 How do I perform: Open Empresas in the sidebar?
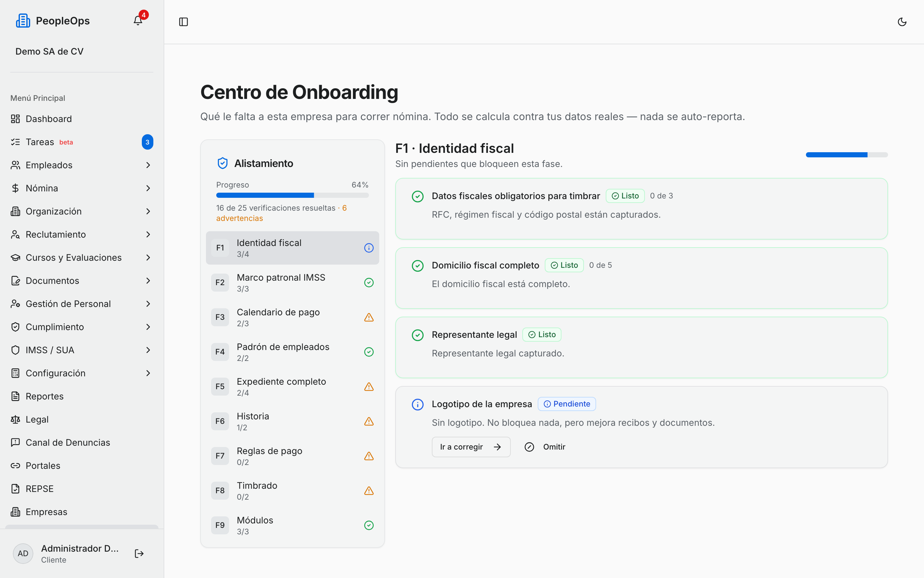point(82,512)
